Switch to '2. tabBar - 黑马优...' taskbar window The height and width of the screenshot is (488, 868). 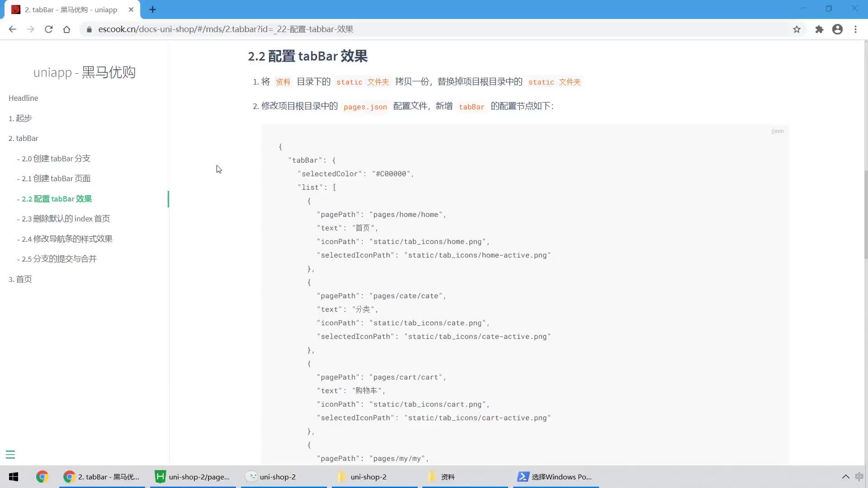[x=102, y=477]
